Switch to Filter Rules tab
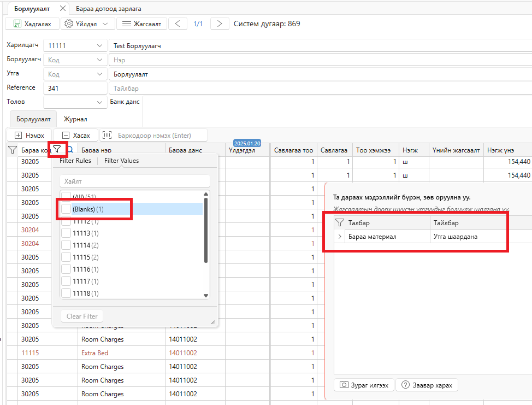The height and width of the screenshot is (405, 532). pos(75,161)
